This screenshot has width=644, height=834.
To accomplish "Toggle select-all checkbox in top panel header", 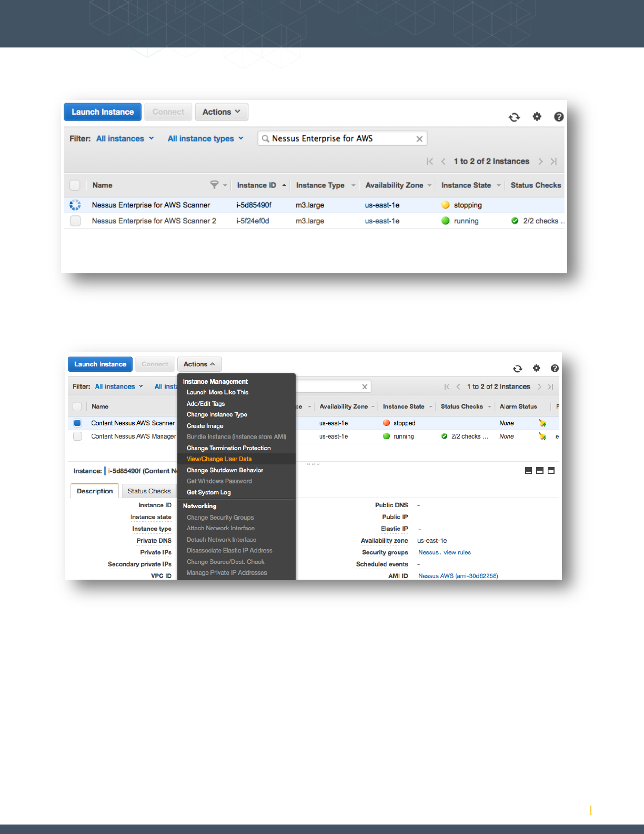I will pyautogui.click(x=75, y=185).
